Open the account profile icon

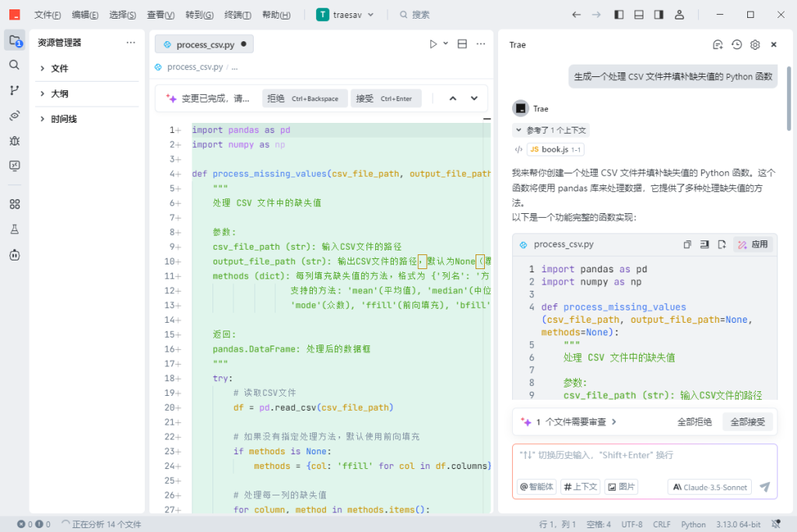pyautogui.click(x=679, y=15)
